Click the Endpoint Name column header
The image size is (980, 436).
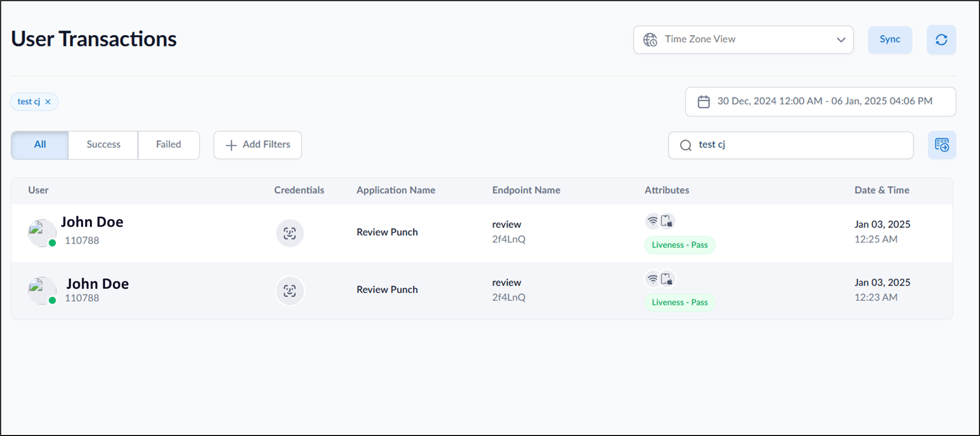526,190
